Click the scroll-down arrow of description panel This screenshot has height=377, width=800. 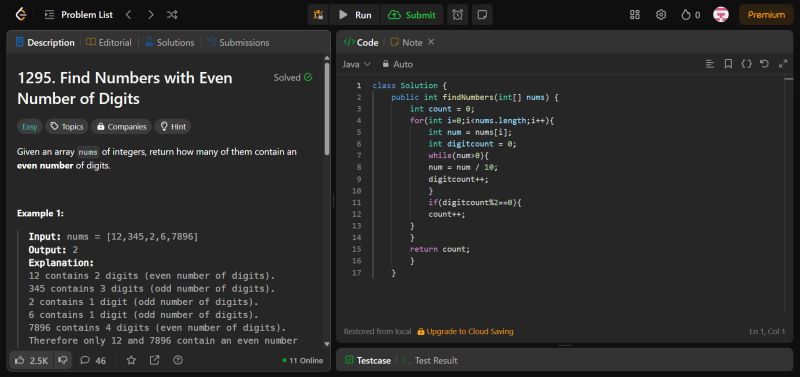click(x=327, y=345)
